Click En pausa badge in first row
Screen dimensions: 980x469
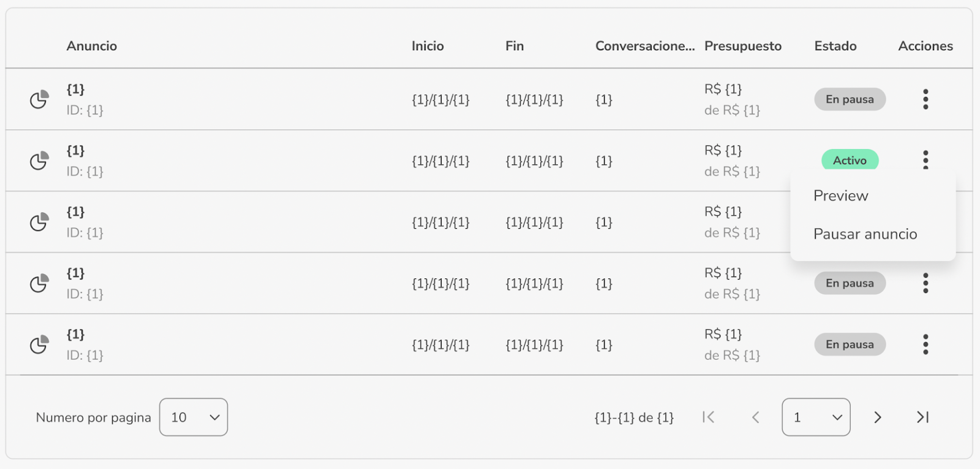point(850,99)
